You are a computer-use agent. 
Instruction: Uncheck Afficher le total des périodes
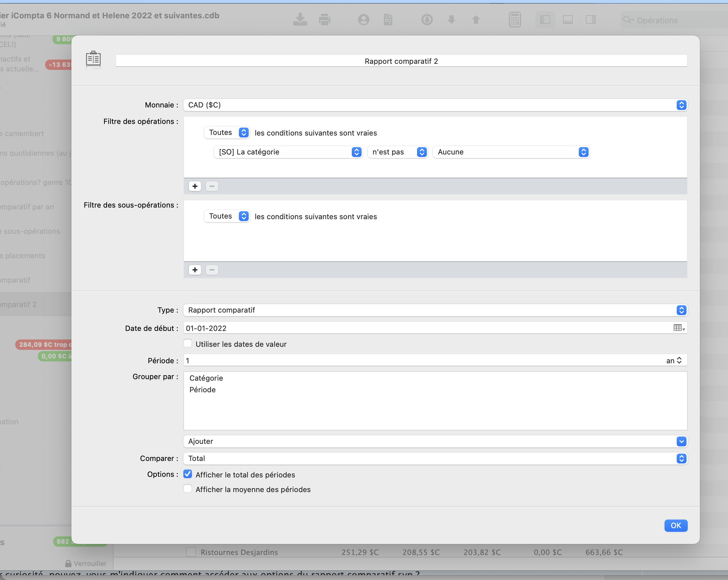tap(188, 474)
